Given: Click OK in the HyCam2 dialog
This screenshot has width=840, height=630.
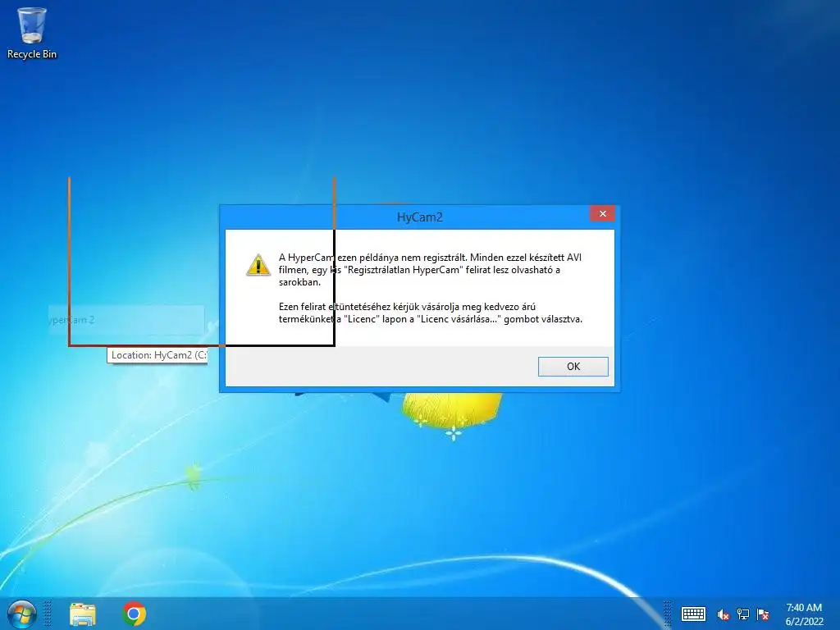Looking at the screenshot, I should [x=573, y=367].
